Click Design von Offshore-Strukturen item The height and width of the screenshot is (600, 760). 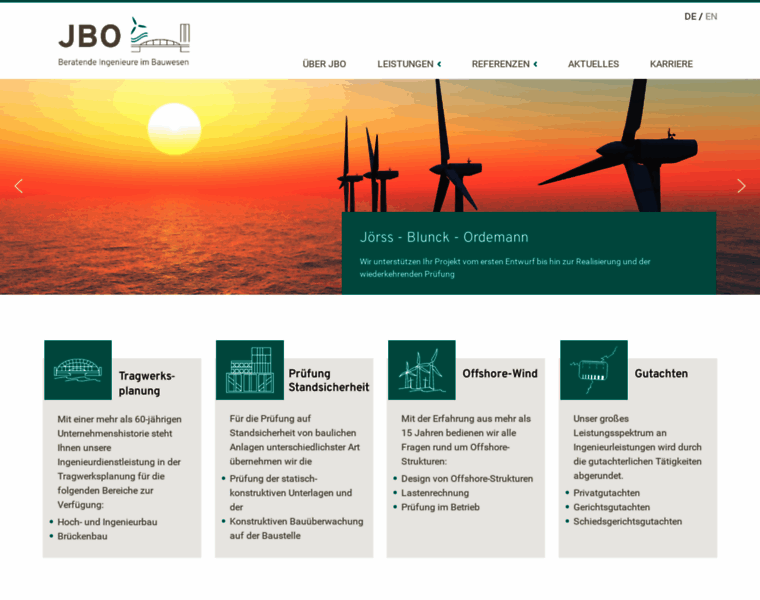(467, 479)
